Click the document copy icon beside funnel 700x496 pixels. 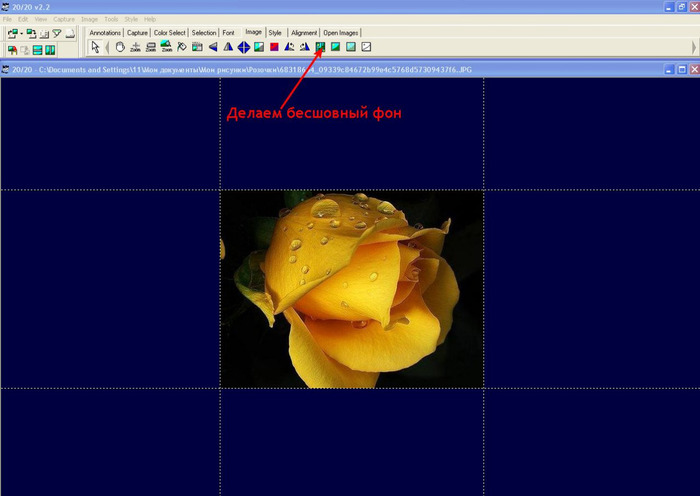click(44, 34)
